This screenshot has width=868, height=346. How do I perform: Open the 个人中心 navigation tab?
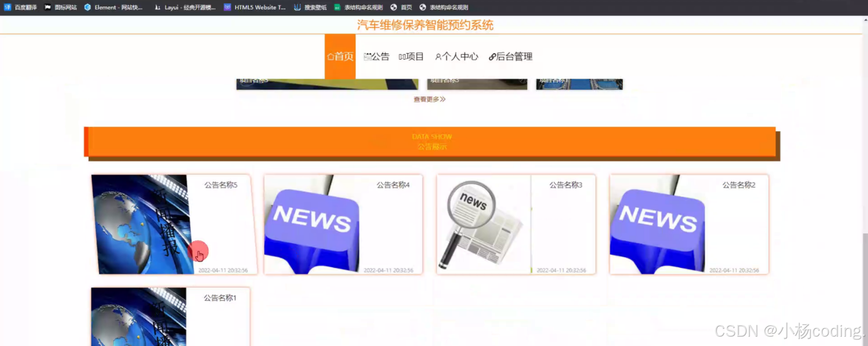(x=456, y=56)
